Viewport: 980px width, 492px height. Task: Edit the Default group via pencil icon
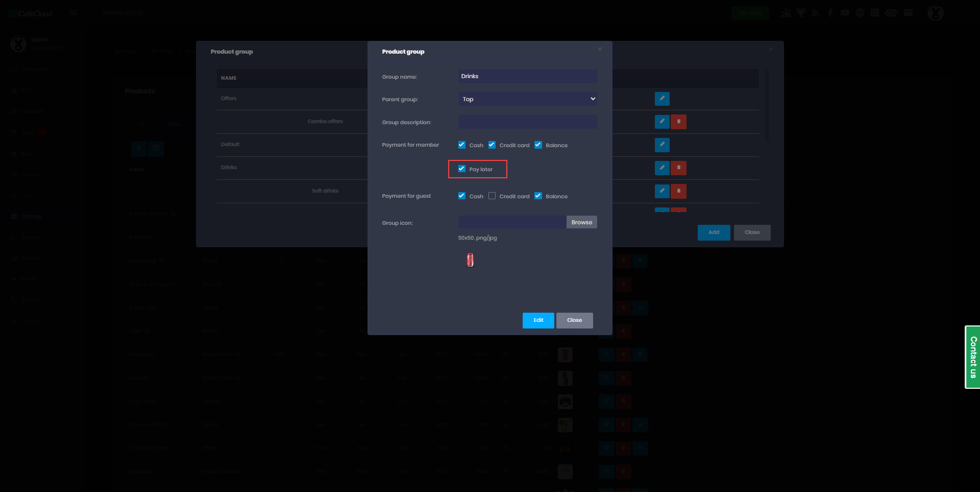[661, 145]
